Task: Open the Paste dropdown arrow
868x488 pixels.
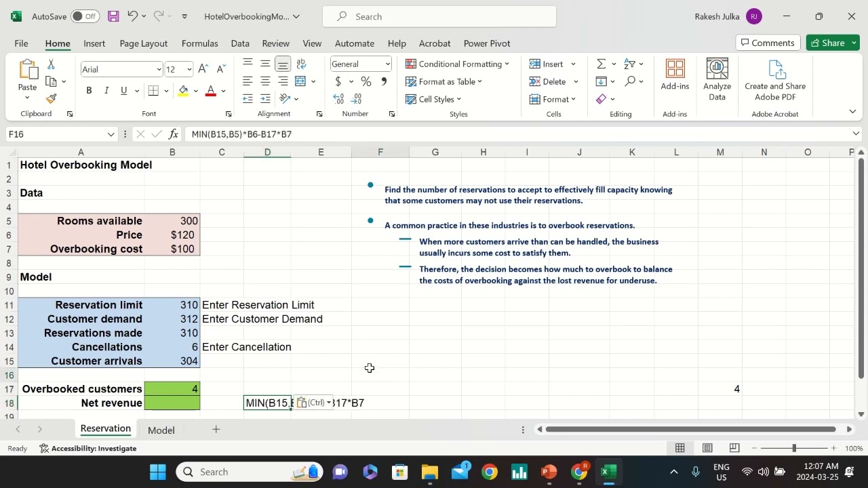Action: coord(27,98)
